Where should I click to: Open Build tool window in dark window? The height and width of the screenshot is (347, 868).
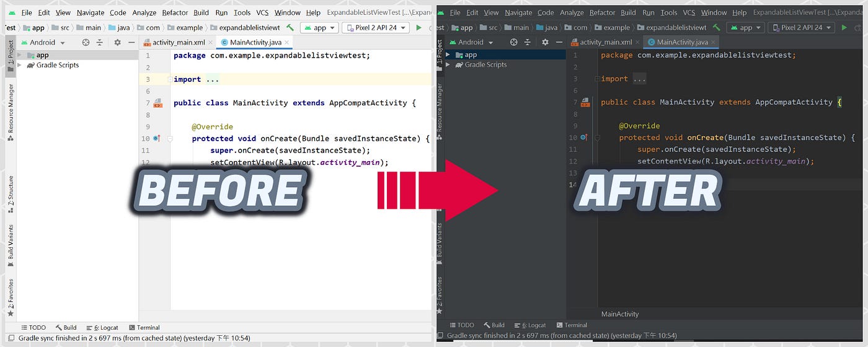494,325
